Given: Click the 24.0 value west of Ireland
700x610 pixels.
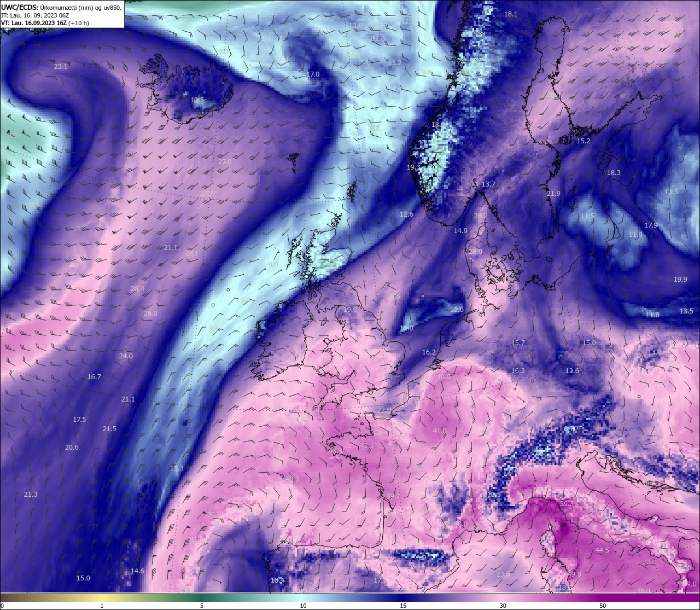Looking at the screenshot, I should 126,356.
